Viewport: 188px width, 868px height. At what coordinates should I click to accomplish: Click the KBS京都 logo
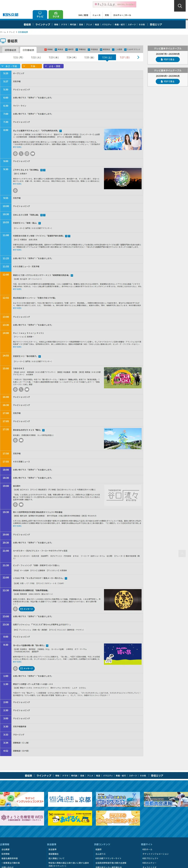tap(10, 15)
